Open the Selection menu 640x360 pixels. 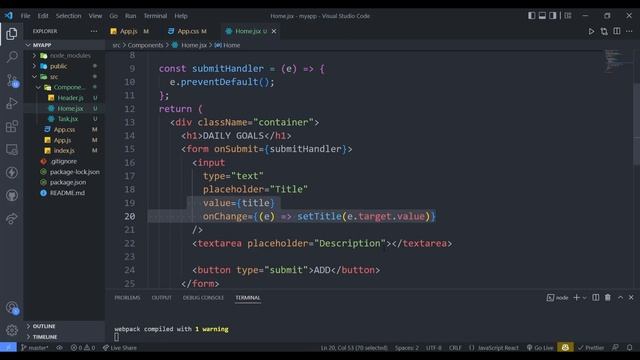point(69,16)
